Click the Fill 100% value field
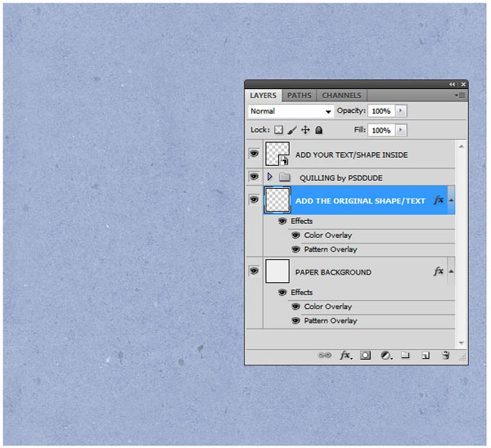Screen dimensions: 491x448 (x=381, y=131)
